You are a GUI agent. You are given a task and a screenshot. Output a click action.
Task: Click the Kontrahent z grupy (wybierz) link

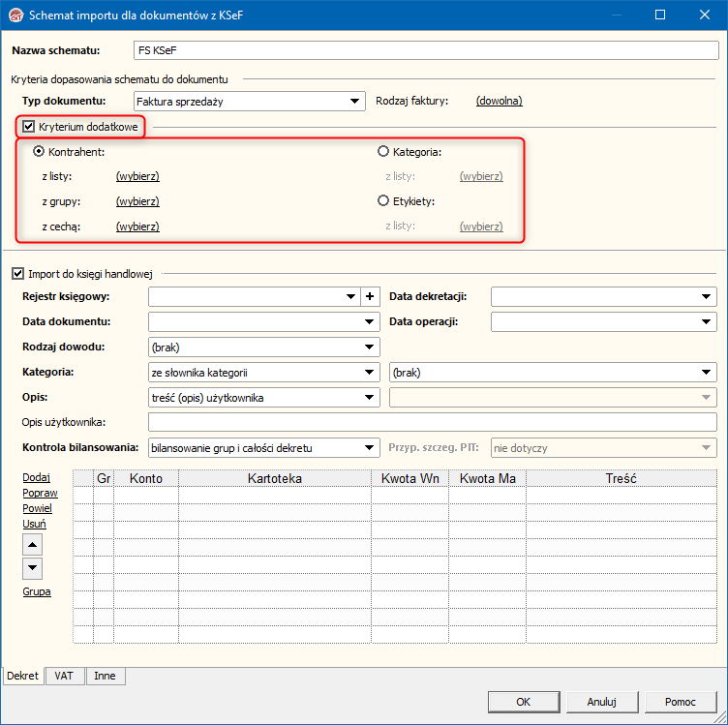tap(137, 201)
